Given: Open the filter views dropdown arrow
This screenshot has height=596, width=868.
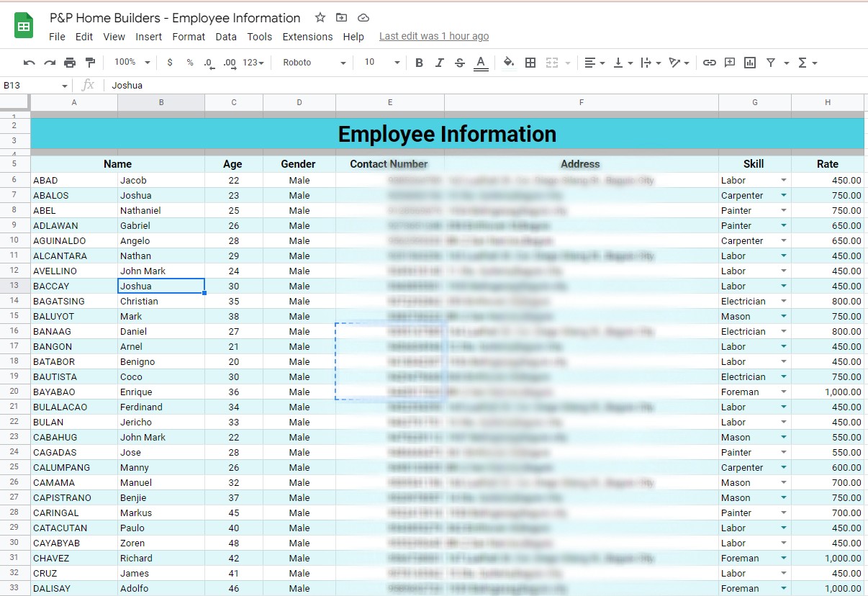Looking at the screenshot, I should click(787, 63).
